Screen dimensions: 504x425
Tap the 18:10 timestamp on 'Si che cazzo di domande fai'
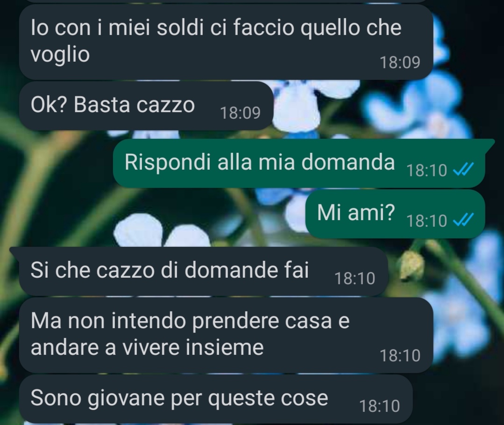tap(355, 278)
